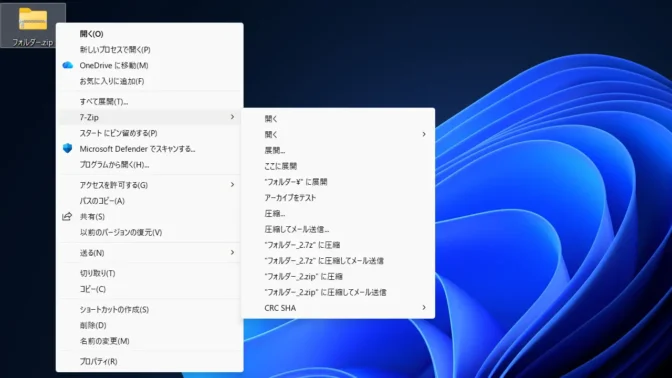672x378 pixels.
Task: Select 圧縮... in 7-Zip submenu
Action: pyautogui.click(x=338, y=213)
